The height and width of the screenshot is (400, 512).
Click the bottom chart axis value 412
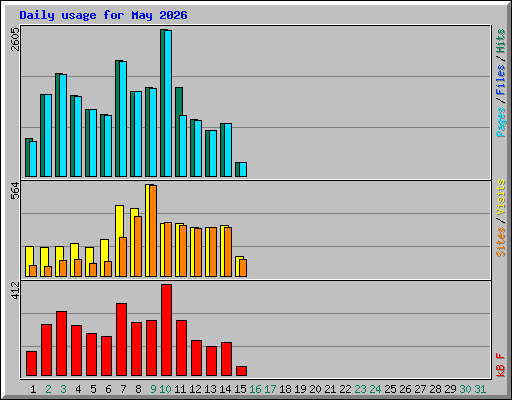(15, 290)
